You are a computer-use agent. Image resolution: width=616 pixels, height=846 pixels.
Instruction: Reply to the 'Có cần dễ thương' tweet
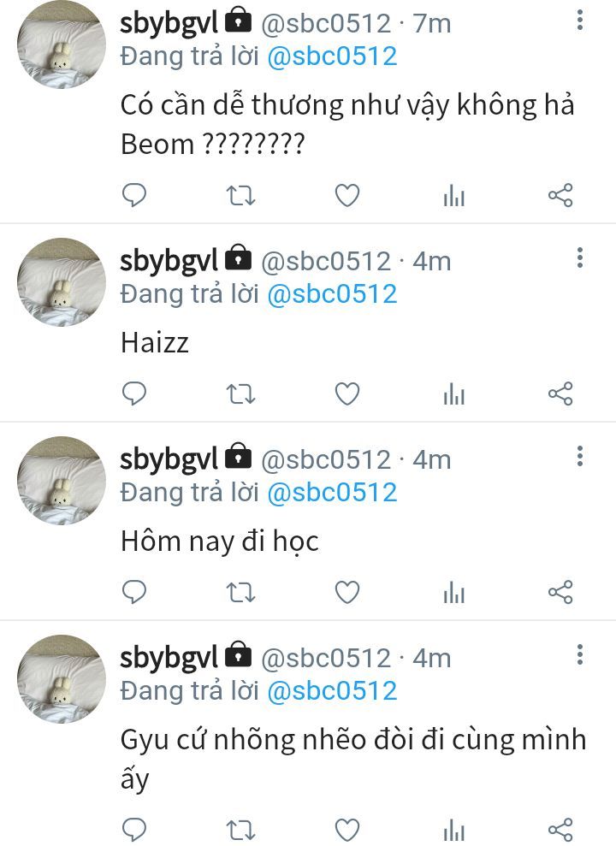click(x=134, y=196)
